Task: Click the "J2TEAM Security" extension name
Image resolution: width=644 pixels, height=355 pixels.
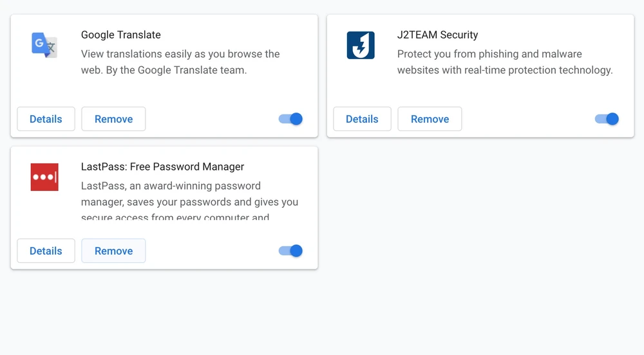Action: point(438,35)
